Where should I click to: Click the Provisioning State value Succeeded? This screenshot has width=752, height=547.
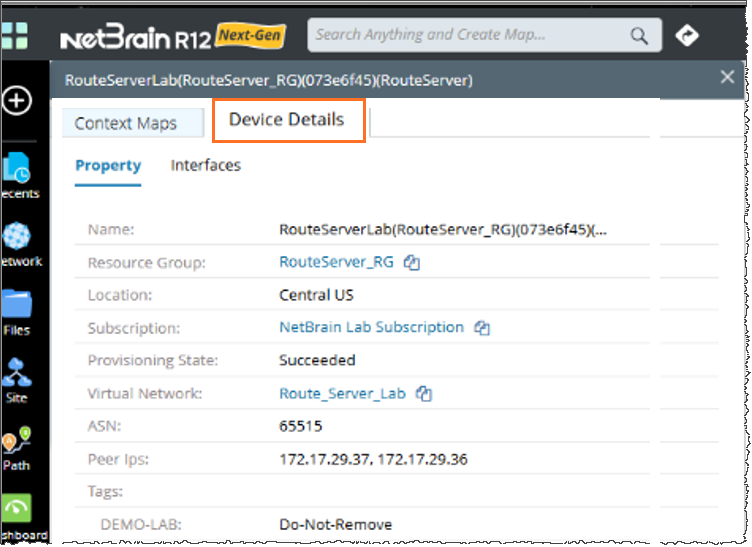[317, 361]
